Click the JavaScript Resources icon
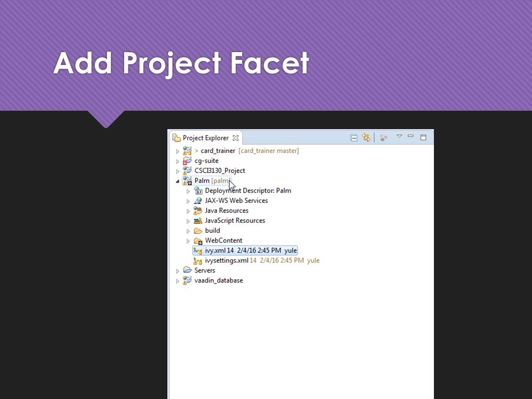The width and height of the screenshot is (532, 399). 198,221
